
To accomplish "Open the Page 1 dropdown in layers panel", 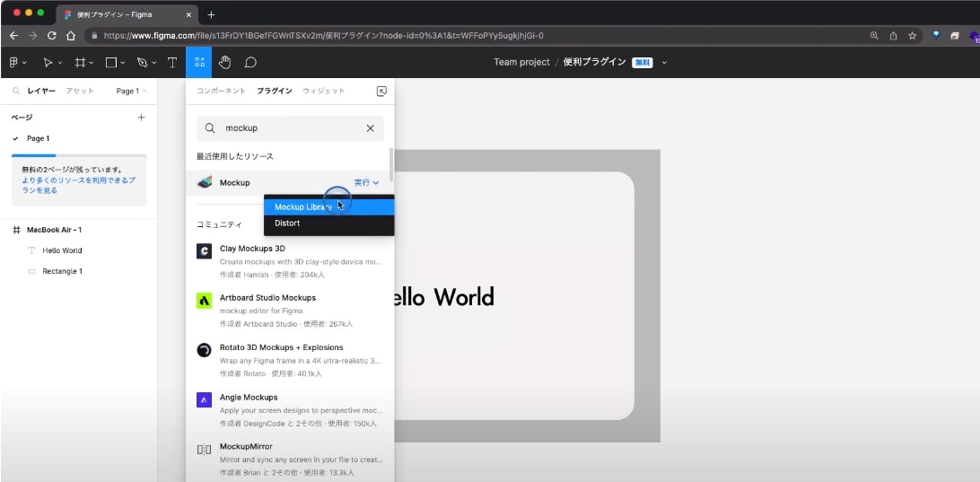I will click(131, 91).
